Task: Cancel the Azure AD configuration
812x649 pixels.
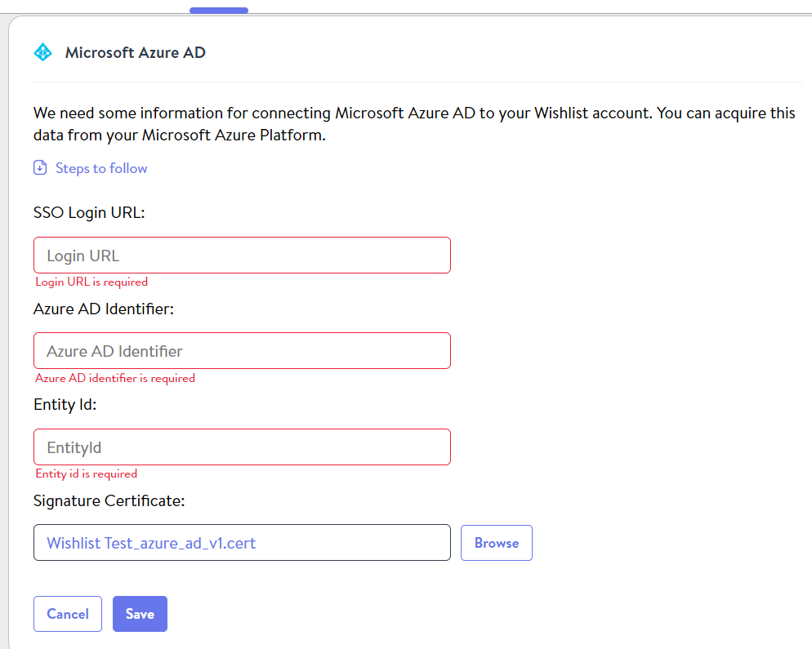Action: tap(68, 614)
